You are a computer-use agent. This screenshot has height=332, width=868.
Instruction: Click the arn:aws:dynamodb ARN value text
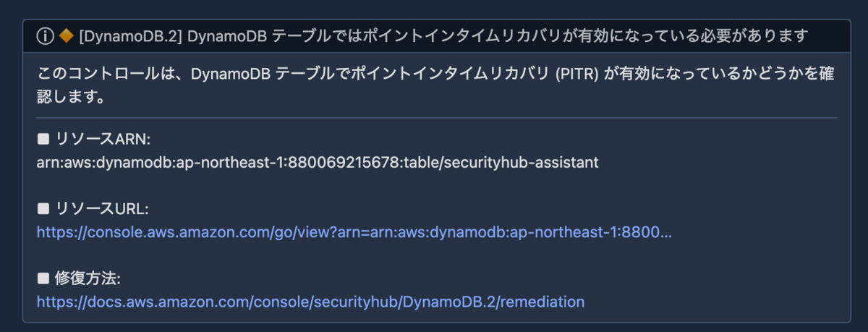[318, 163]
